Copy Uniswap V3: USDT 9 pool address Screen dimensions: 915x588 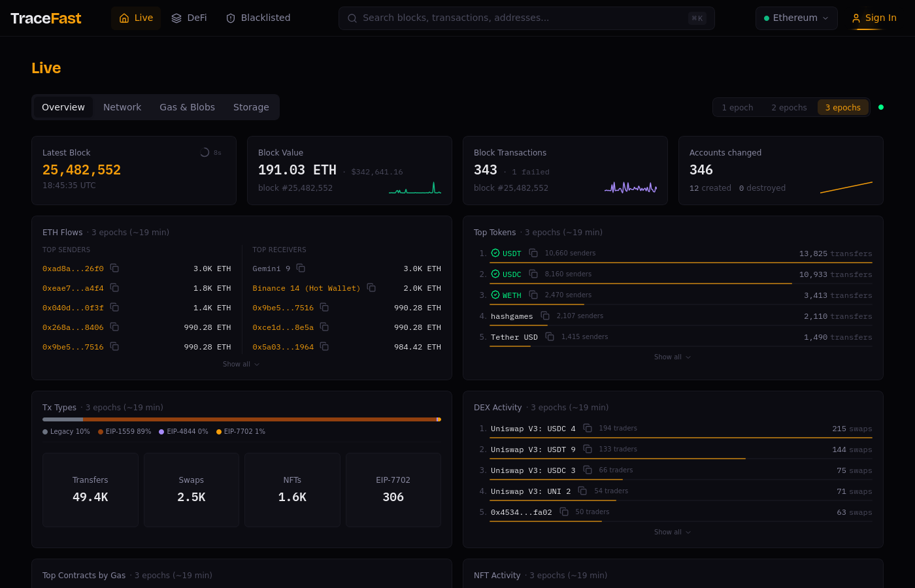tap(588, 449)
